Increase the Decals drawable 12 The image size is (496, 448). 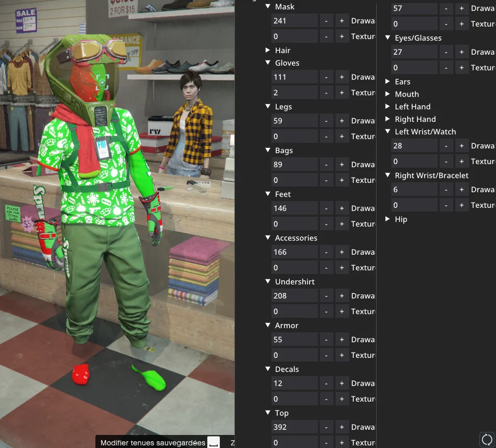point(342,383)
